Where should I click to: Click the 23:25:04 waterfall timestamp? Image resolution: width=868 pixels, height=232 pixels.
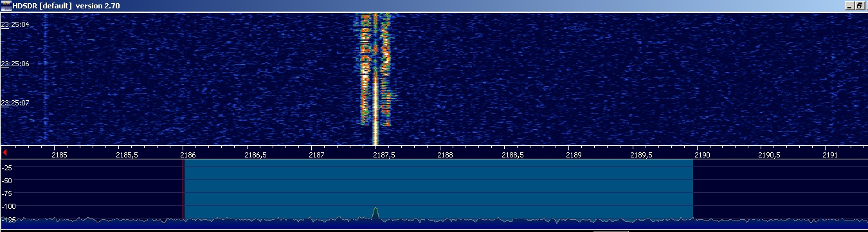(15, 24)
